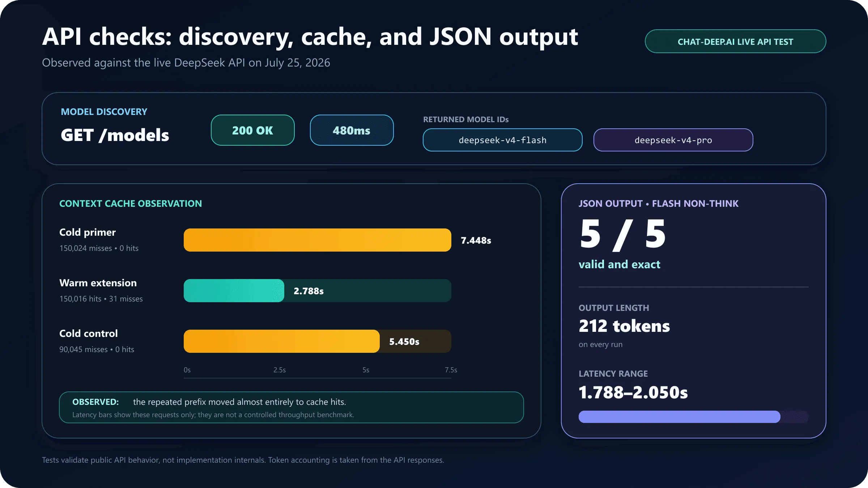Click the 'MODEL DISCOVERY' heading
The width and height of the screenshot is (868, 488).
pos(104,112)
